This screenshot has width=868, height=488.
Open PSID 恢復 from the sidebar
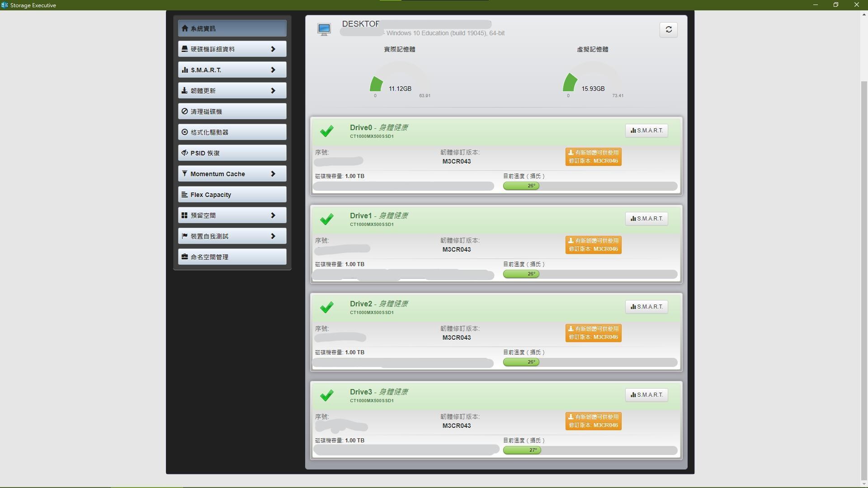pos(232,153)
